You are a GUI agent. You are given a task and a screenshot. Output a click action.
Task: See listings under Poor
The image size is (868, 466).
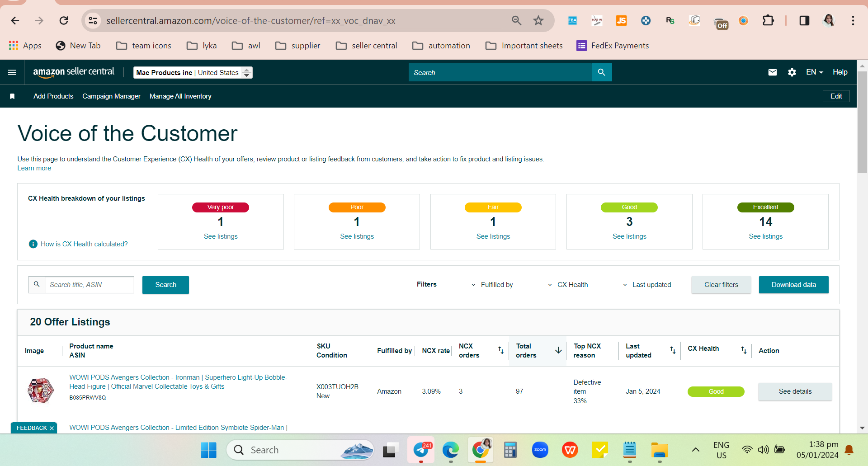click(357, 236)
